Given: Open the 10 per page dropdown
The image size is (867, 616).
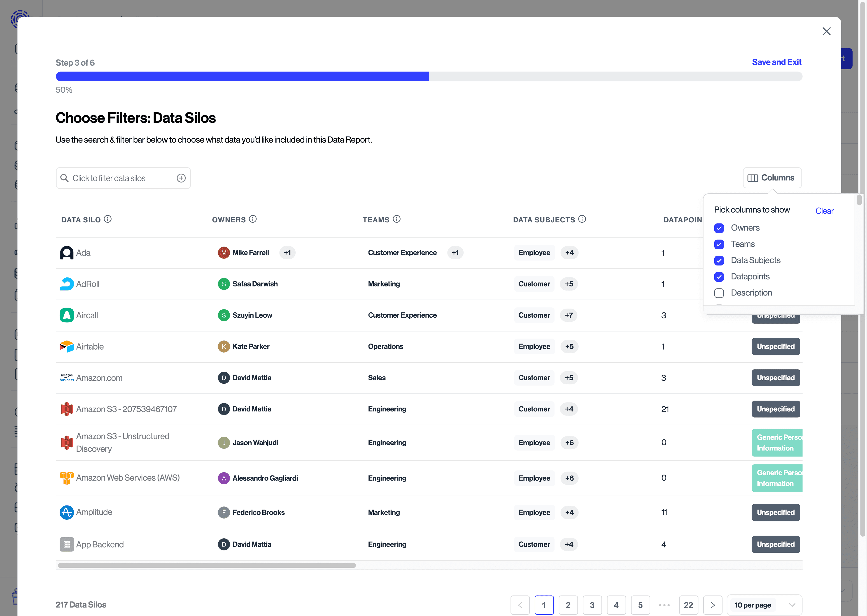Looking at the screenshot, I should [x=764, y=605].
